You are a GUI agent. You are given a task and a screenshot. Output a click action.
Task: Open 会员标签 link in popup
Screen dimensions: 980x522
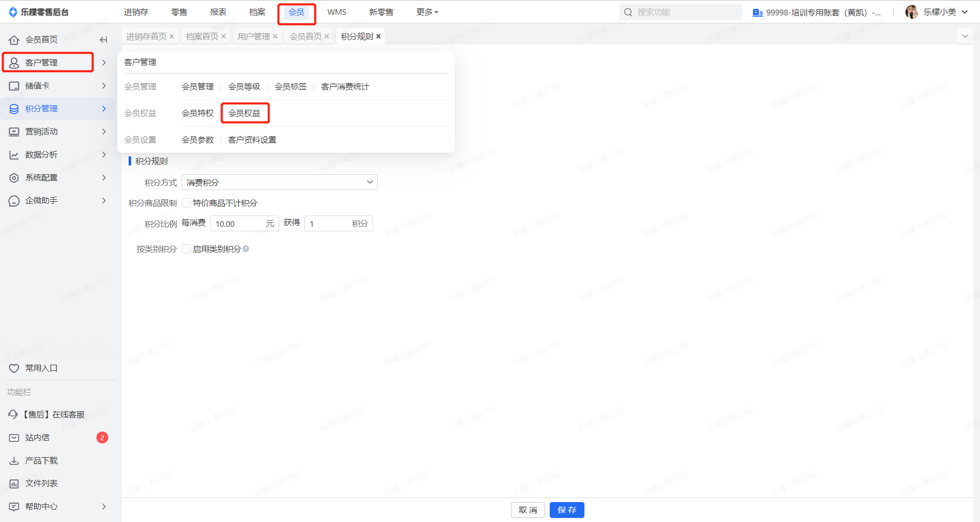pos(291,86)
